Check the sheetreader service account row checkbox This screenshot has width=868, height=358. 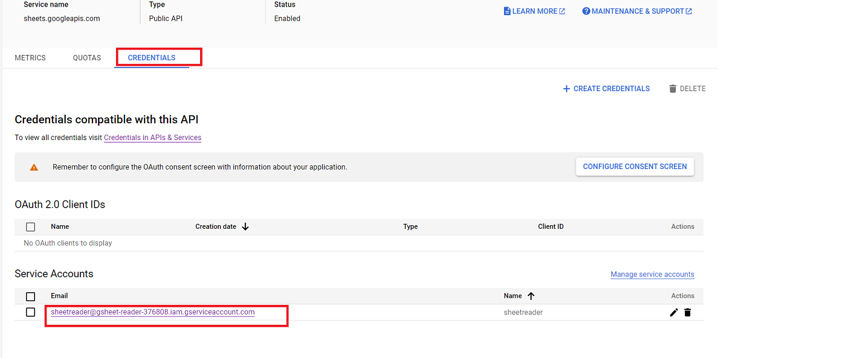point(31,312)
